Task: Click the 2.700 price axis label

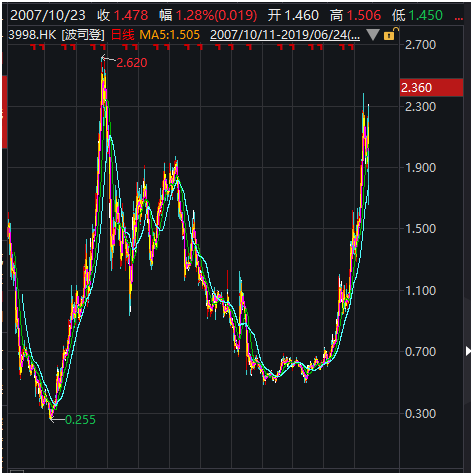Action: [x=420, y=45]
